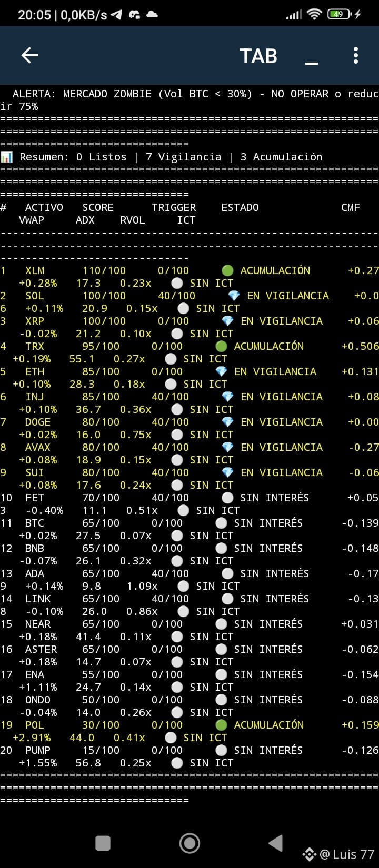Tap the ENA asset name
This screenshot has width=379, height=868.
click(x=35, y=675)
